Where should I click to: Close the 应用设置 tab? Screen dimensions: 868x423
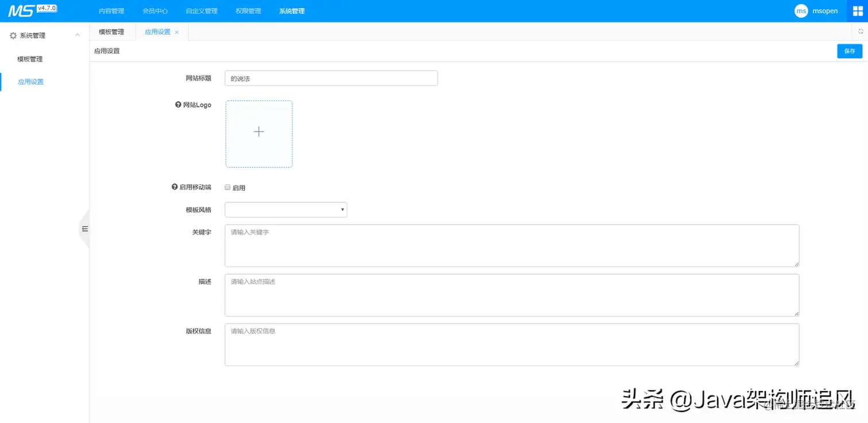(176, 32)
